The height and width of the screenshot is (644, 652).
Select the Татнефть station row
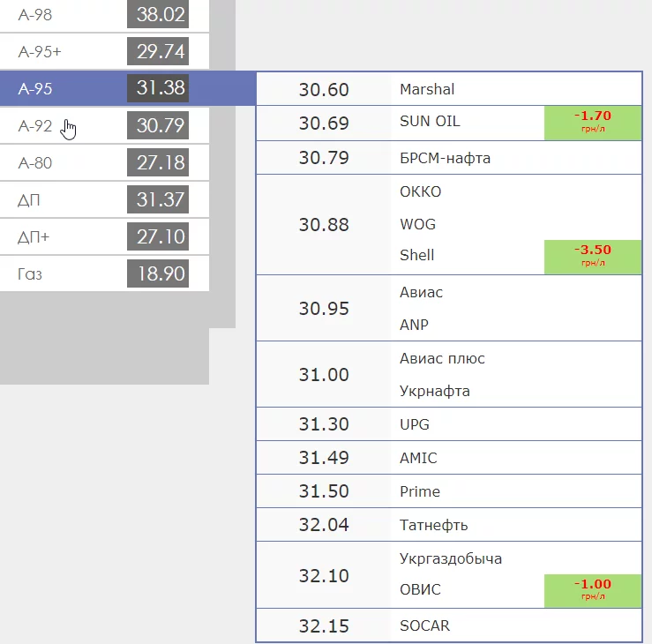433,526
